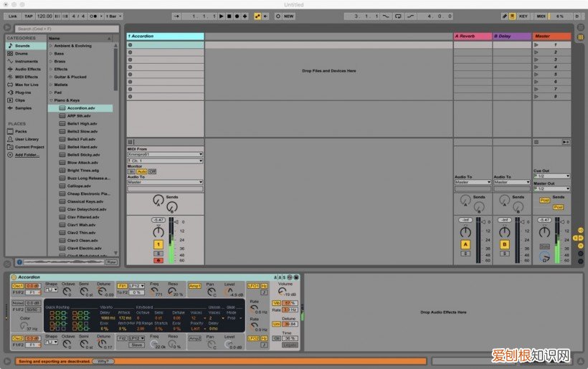
Task: Arm the Accordion track for recording
Action: pos(158,260)
